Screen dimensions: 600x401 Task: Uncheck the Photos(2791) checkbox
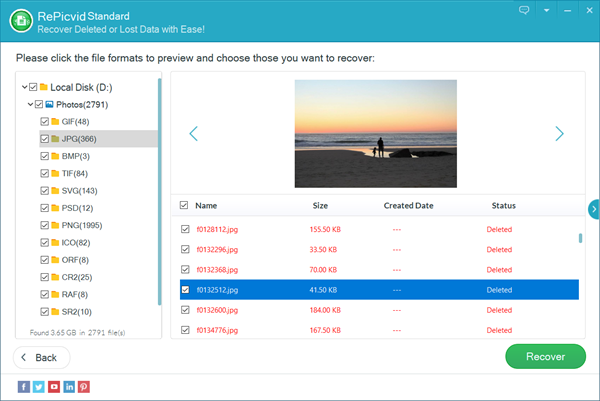click(x=39, y=104)
